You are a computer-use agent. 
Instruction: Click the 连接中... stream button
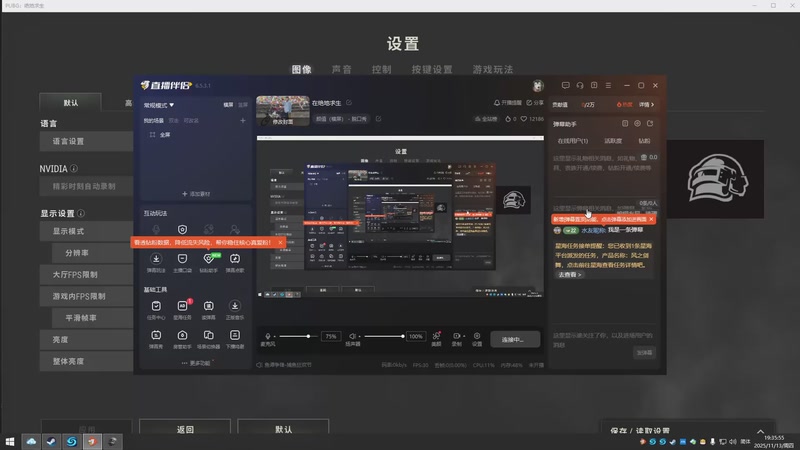tap(515, 339)
